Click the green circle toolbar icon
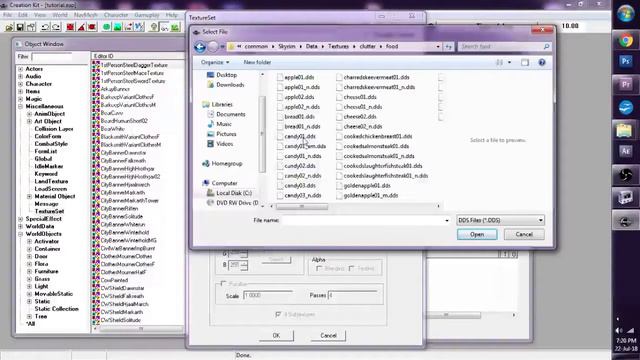The width and height of the screenshot is (640, 360). pos(107,27)
